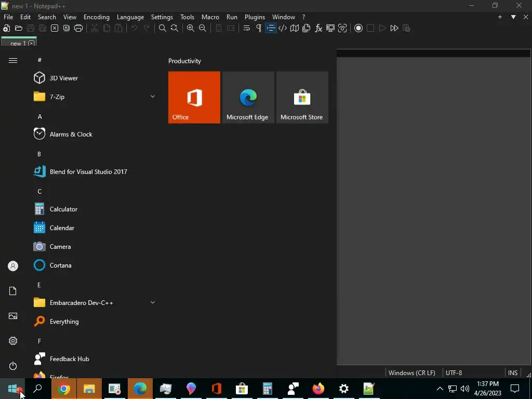
Task: Open Documents from the Start sidebar
Action: [x=13, y=291]
